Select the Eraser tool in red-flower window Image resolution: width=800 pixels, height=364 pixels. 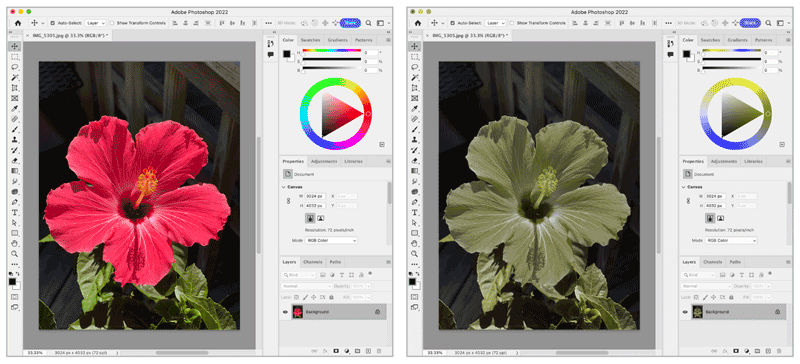(15, 160)
